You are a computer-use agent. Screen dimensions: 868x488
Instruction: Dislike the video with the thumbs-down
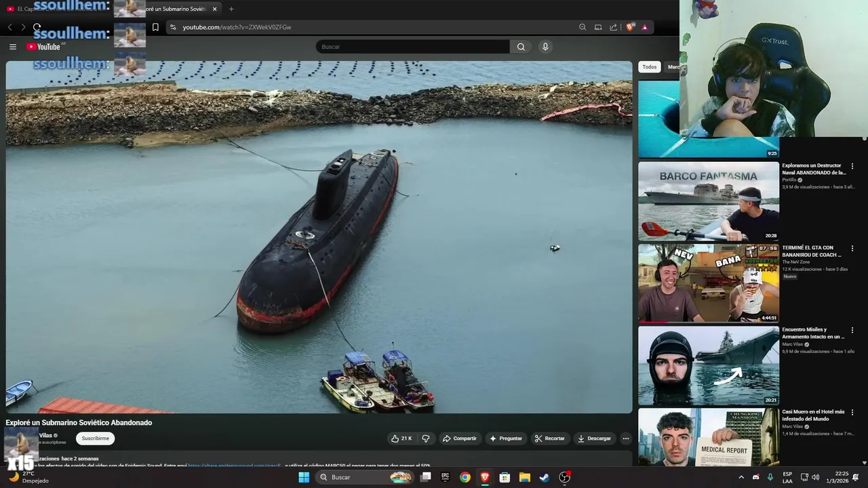tap(426, 439)
